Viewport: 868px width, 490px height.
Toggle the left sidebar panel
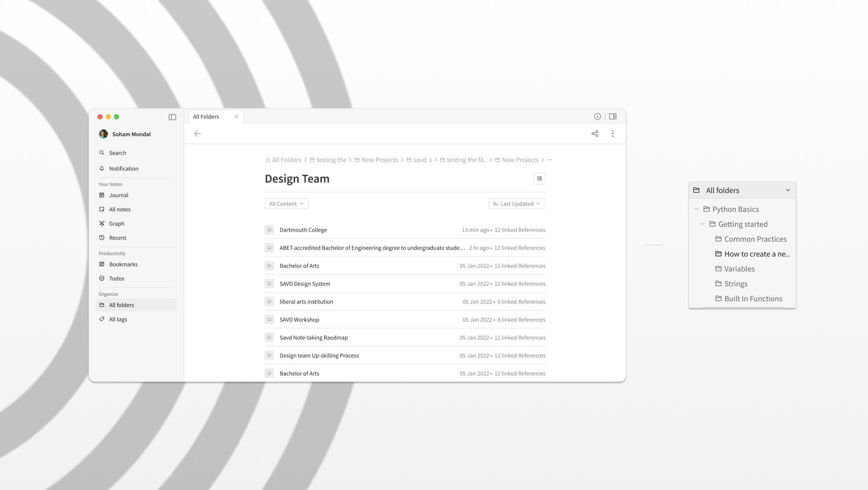(172, 117)
